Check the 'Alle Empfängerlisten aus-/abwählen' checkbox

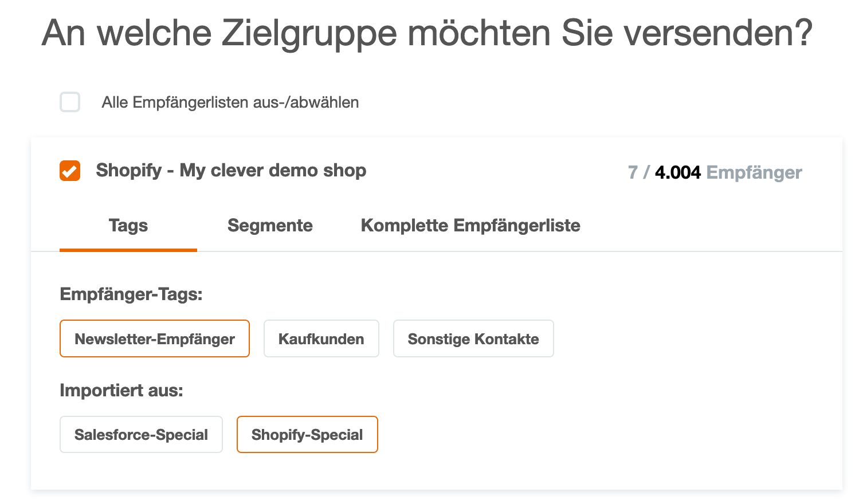pos(70,103)
